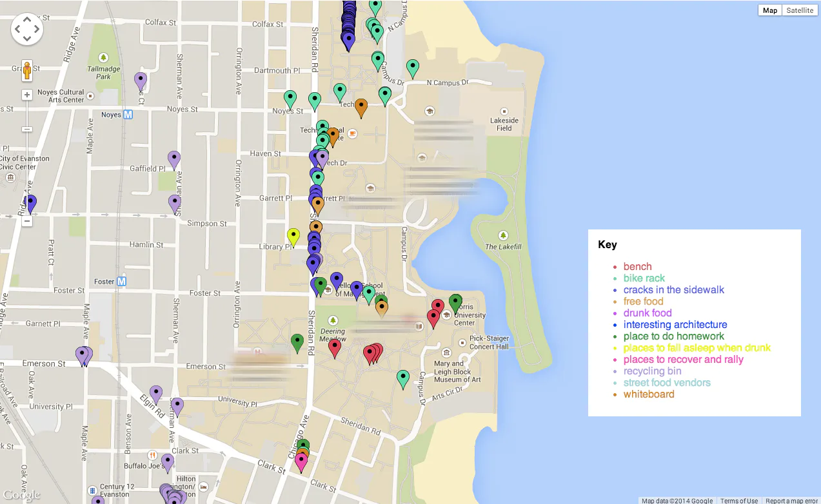Screen dimensions: 821x504
Task: Select the Map view tab
Action: (770, 10)
